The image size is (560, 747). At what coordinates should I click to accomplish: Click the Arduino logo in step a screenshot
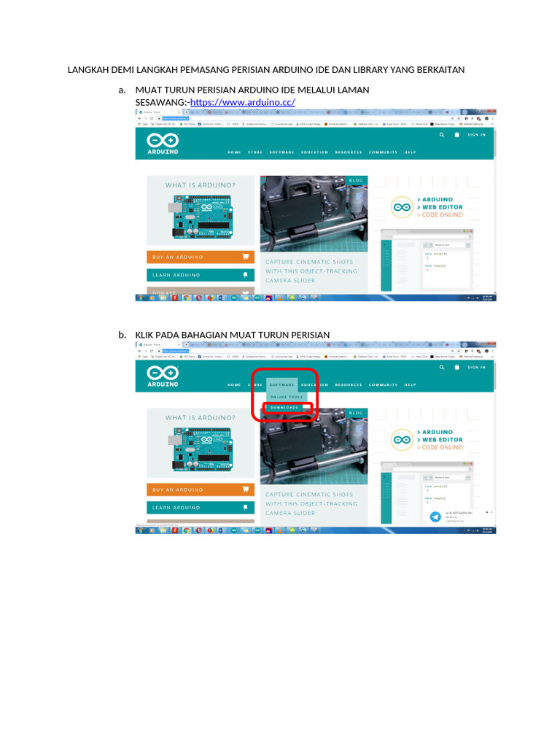[x=163, y=144]
